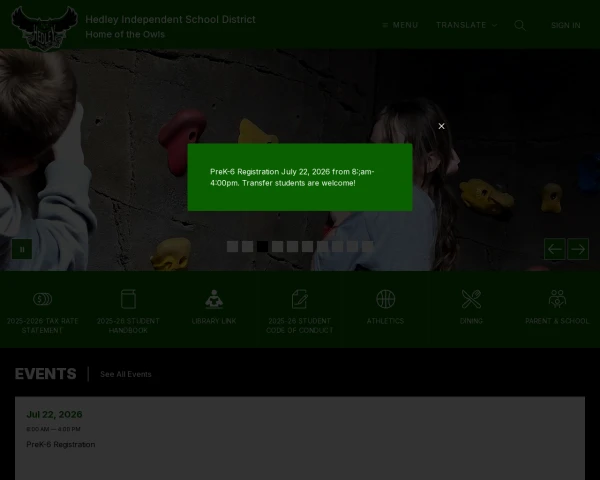Click 2025-26 STUDENT HANDBOOK label

click(128, 326)
